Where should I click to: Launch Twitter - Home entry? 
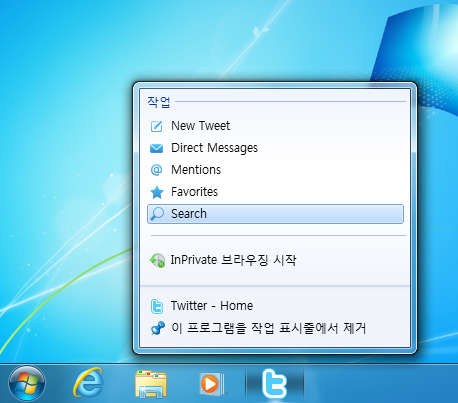[275, 306]
